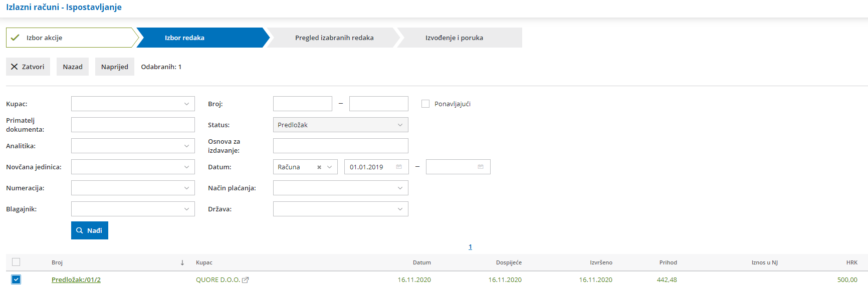Enable the Ponavljajući checkbox

(x=425, y=104)
